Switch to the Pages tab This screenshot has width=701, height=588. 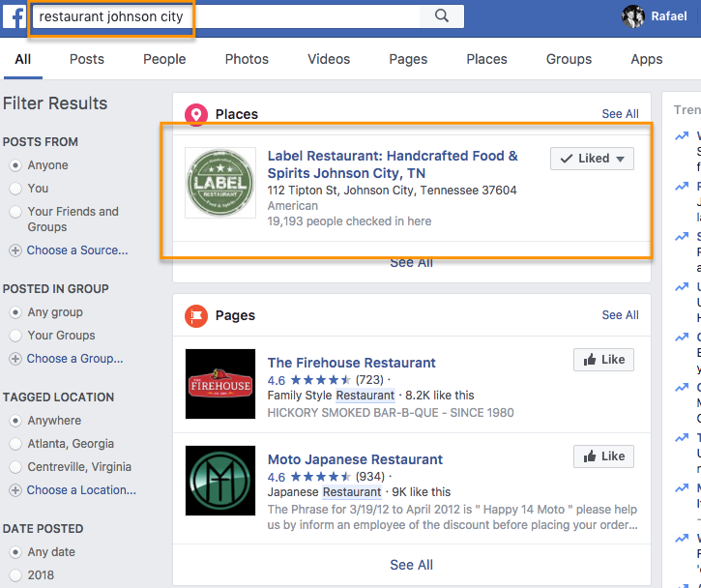click(408, 59)
